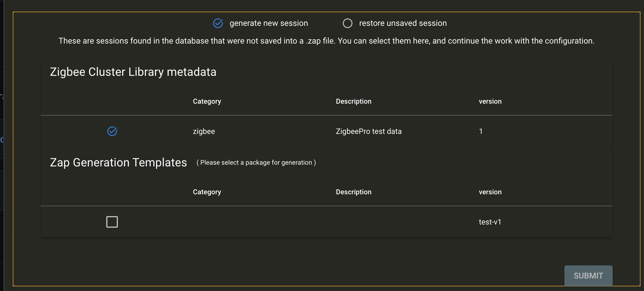The image size is (644, 291).
Task: Click the version header in templates table
Action: 490,192
